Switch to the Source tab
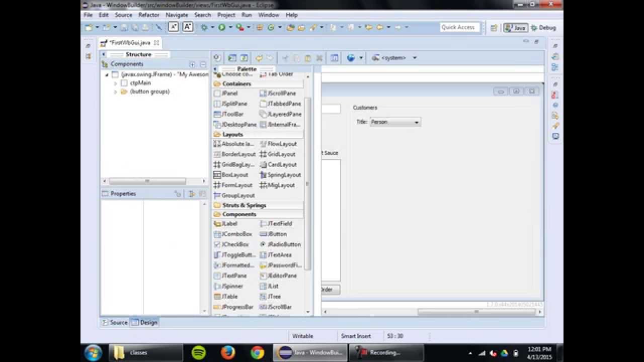The image size is (644, 362). [115, 322]
